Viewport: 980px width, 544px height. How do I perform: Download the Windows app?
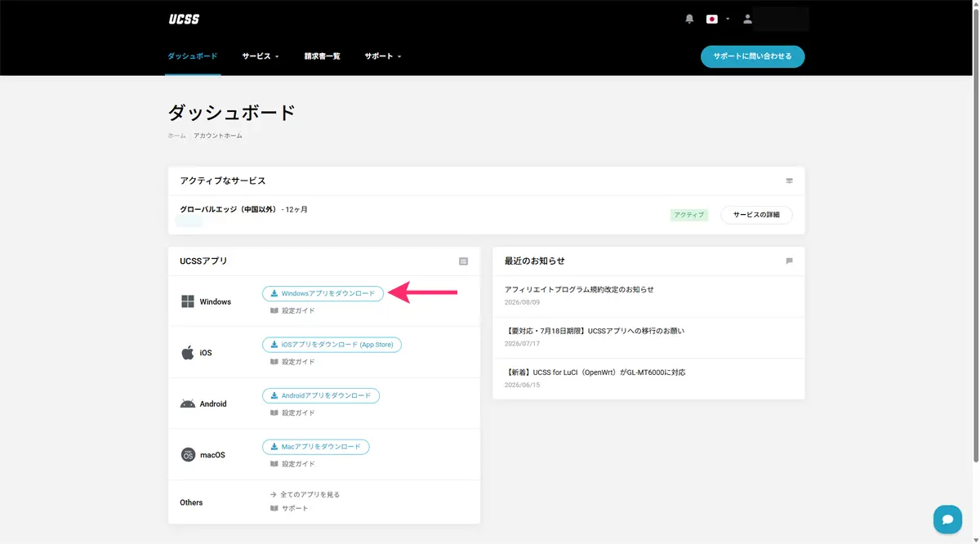[323, 293]
